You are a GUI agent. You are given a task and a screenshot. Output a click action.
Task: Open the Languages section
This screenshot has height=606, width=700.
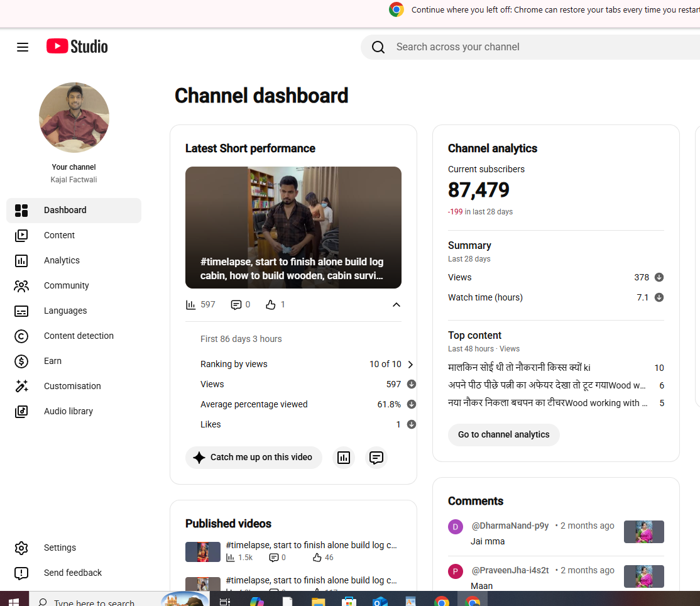coord(74,311)
